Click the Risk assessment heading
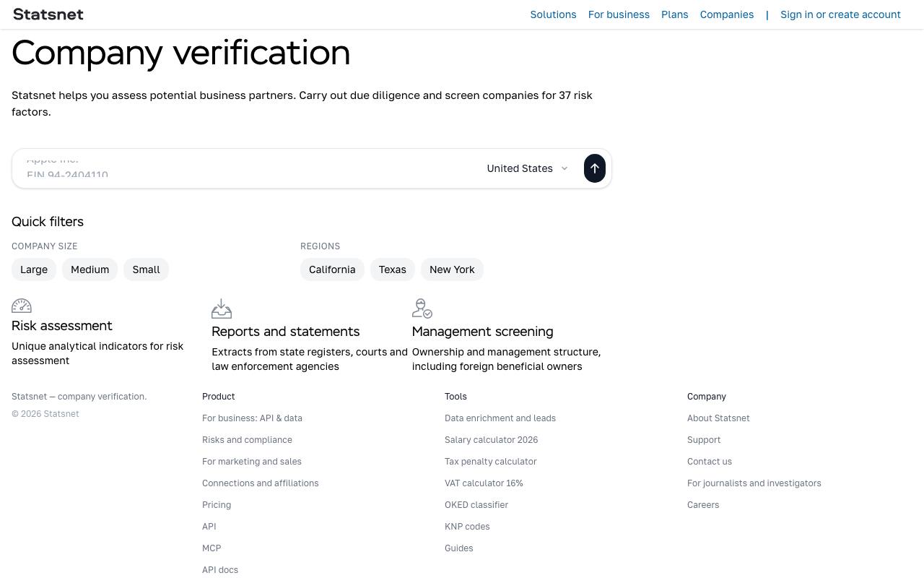Image resolution: width=924 pixels, height=578 pixels. [x=62, y=326]
